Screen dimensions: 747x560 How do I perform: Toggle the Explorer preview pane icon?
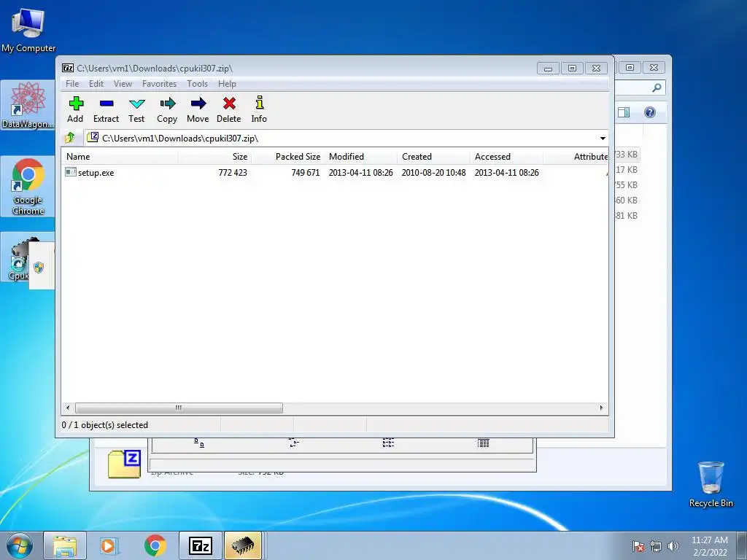[x=624, y=112]
